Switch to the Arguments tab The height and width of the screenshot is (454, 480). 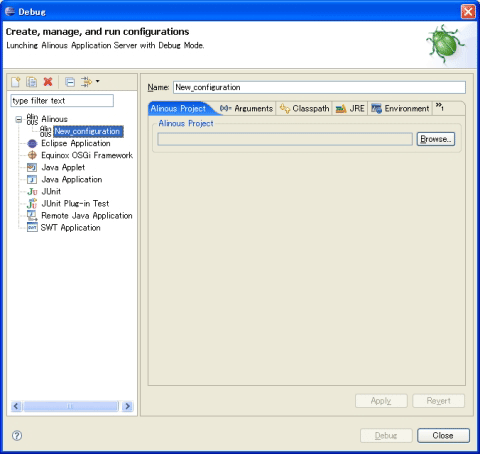(247, 109)
